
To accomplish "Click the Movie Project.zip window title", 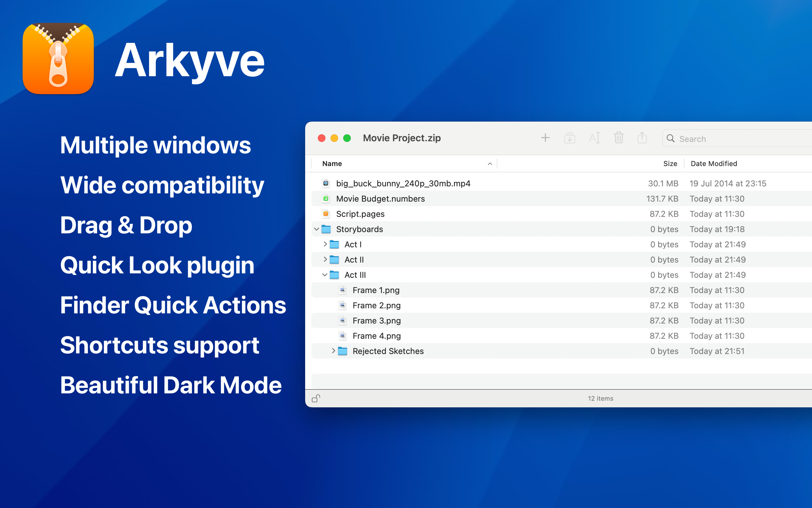I will (x=402, y=138).
